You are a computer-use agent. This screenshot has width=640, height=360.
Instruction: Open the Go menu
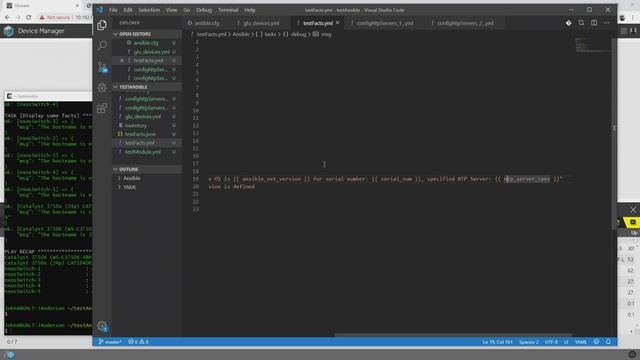[187, 10]
